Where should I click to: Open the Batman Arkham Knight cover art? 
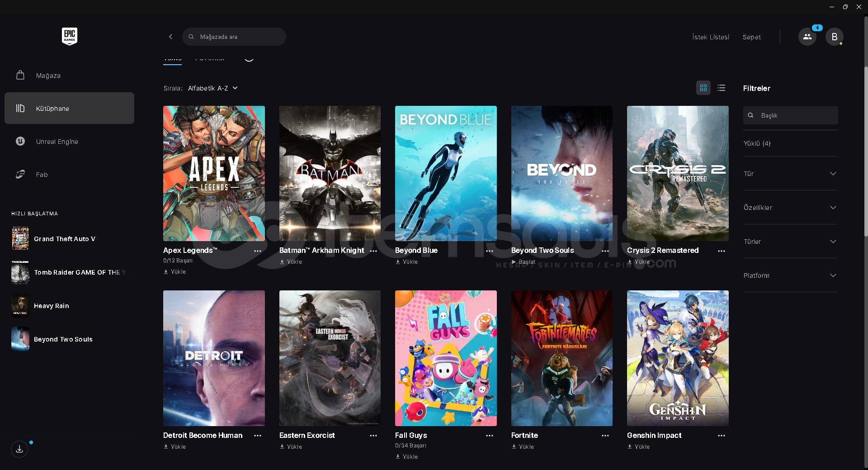pyautogui.click(x=330, y=173)
